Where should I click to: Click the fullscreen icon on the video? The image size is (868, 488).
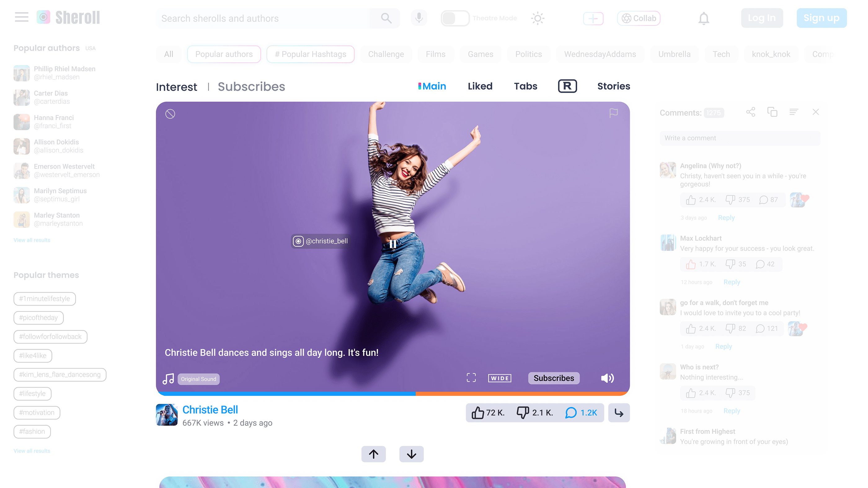[471, 377]
